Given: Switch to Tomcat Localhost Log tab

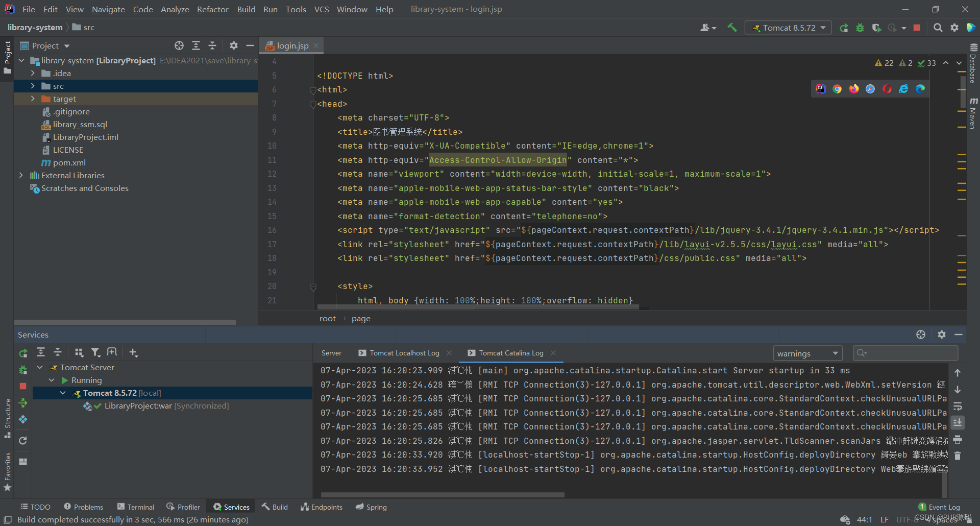Looking at the screenshot, I should click(x=404, y=353).
